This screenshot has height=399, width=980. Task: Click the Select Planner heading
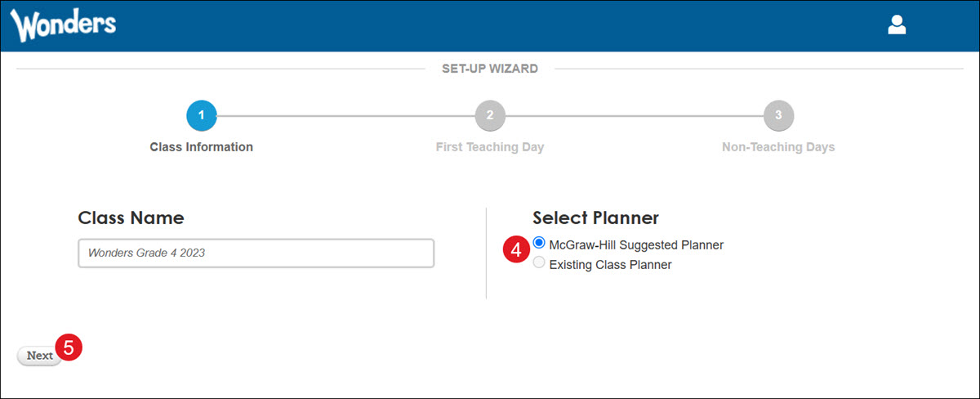(x=595, y=218)
